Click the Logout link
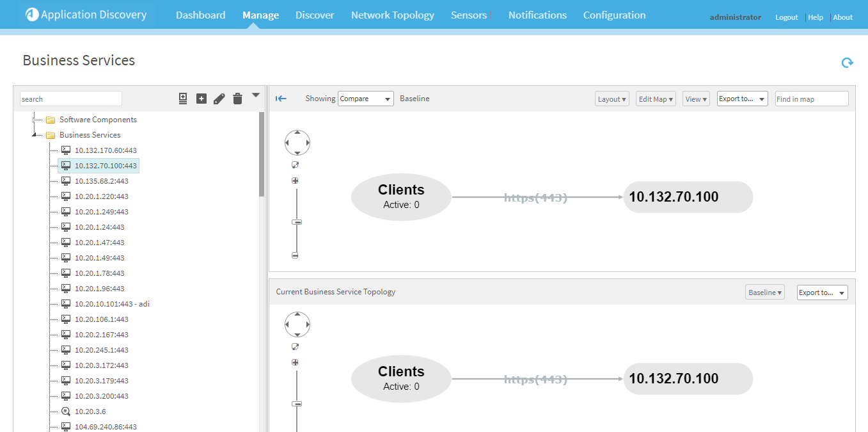The height and width of the screenshot is (432, 868). pyautogui.click(x=786, y=17)
